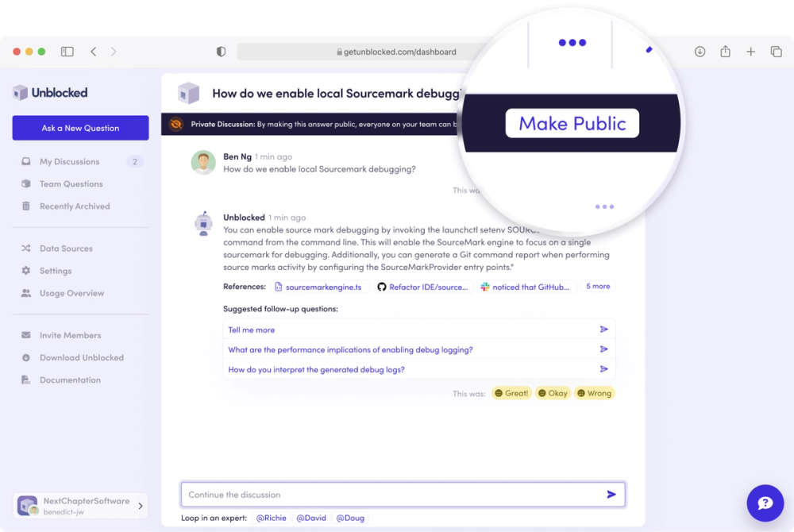Open the Slack reference noticed that GitHub
This screenshot has height=532, width=794.
tap(526, 287)
